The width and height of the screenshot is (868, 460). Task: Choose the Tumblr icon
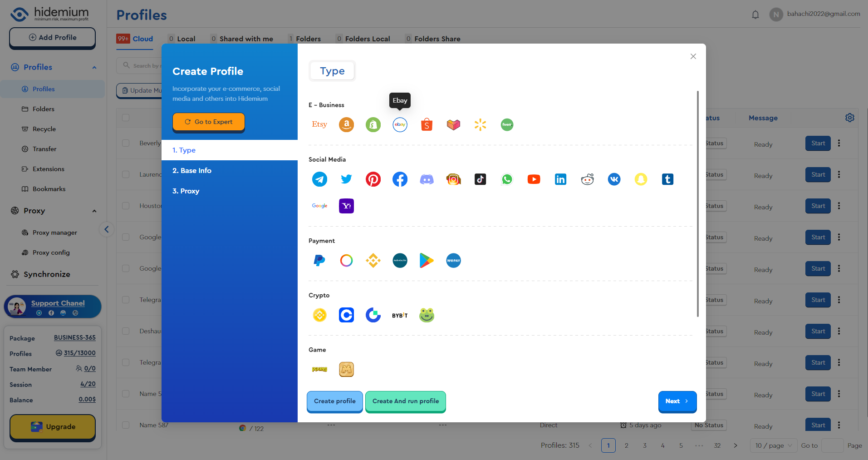coord(667,179)
